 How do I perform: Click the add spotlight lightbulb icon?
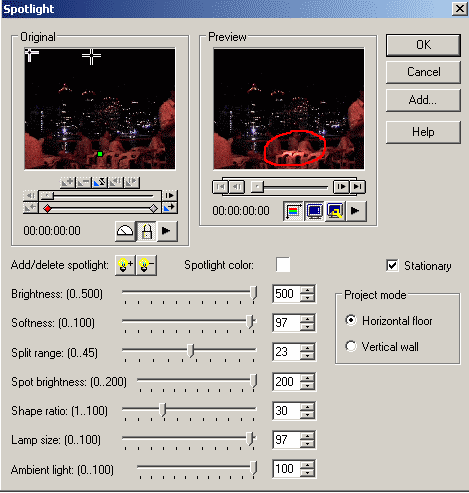(125, 265)
